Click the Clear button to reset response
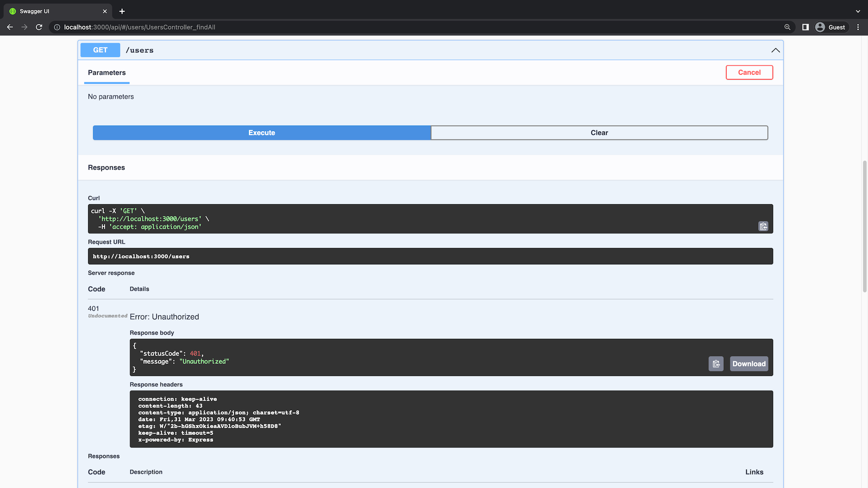Image resolution: width=868 pixels, height=488 pixels. click(599, 132)
